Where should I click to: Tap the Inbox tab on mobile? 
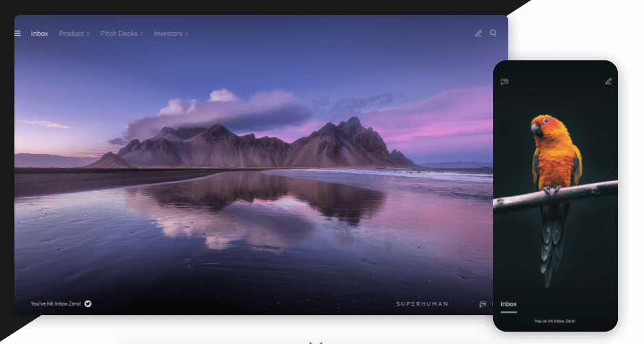pos(508,304)
